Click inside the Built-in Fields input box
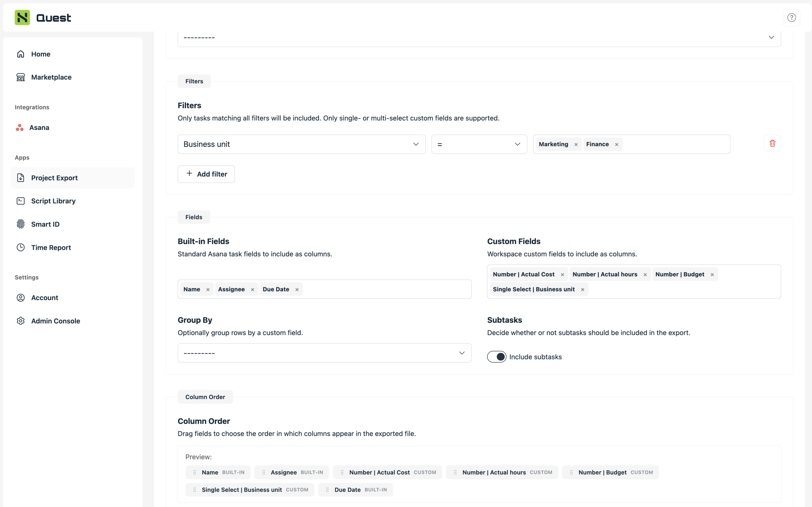This screenshot has width=812, height=507. click(385, 289)
